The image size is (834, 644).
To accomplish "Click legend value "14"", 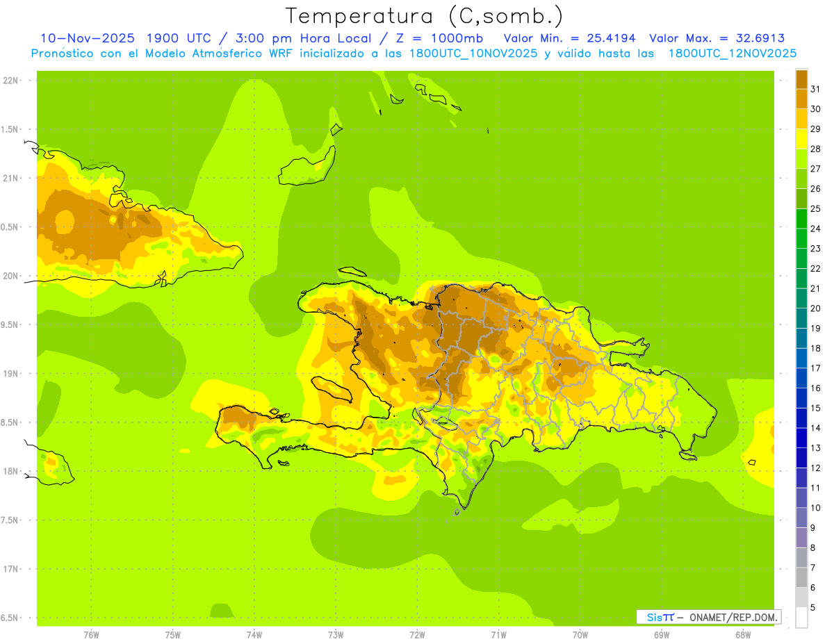I will point(816,428).
